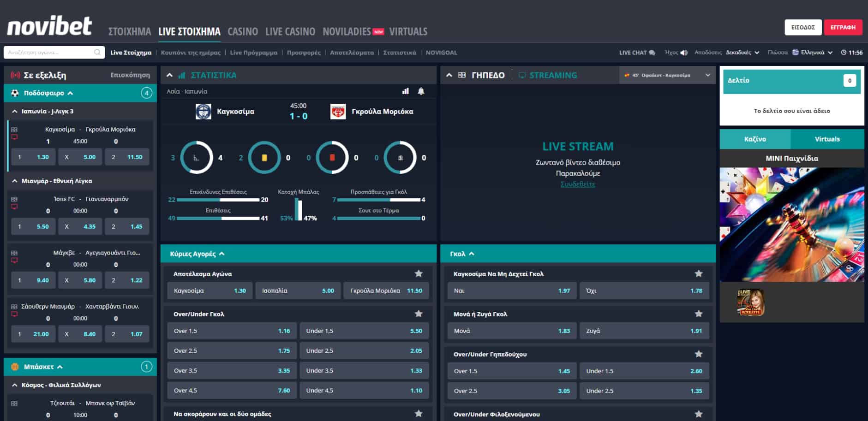This screenshot has height=421, width=868.
Task: Open the Κουπόνι της ημέρας link
Action: point(191,53)
